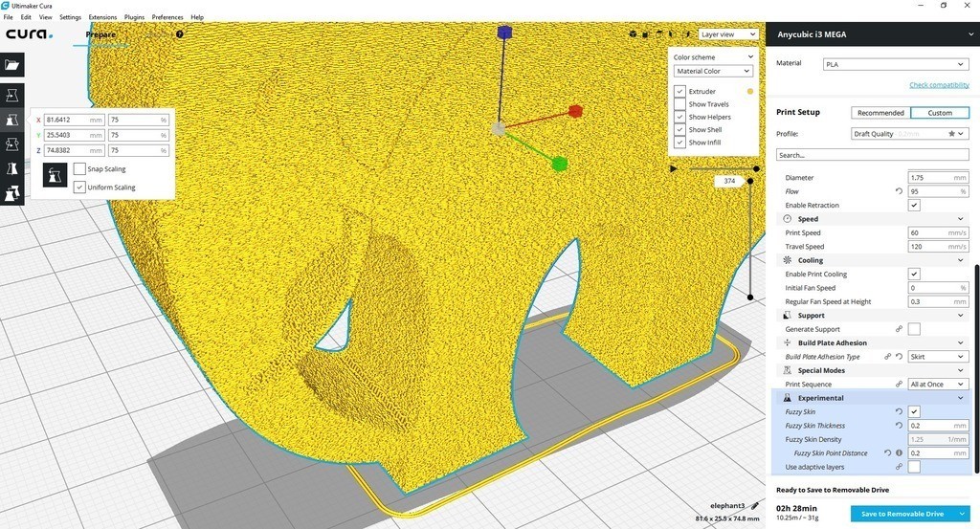Viewport: 980px width, 529px height.
Task: Enable Snap Scaling checkbox
Action: pyautogui.click(x=79, y=168)
